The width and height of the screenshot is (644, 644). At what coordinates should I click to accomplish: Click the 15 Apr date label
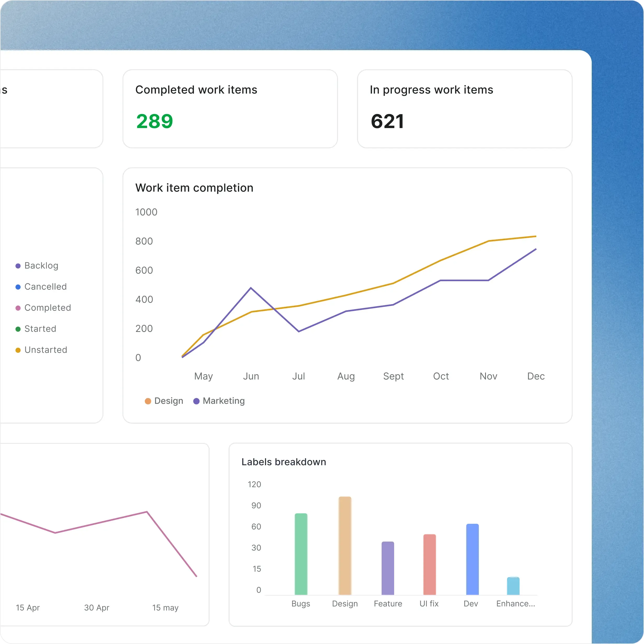point(28,608)
